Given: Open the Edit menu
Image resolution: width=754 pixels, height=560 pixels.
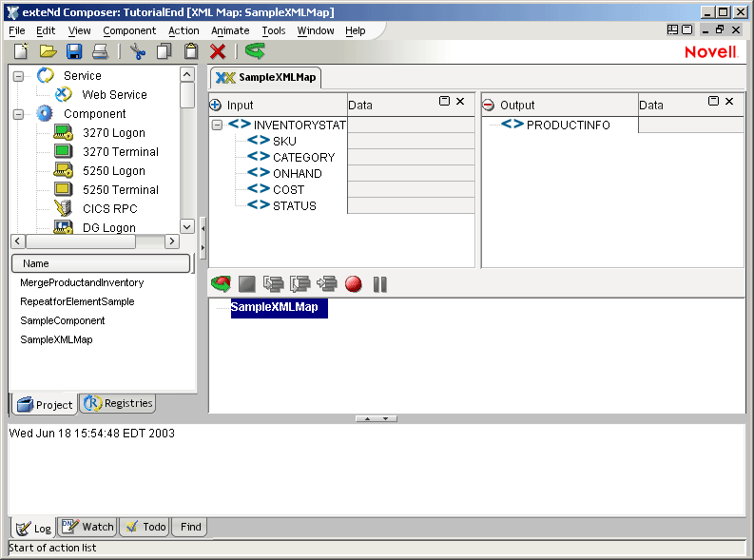Looking at the screenshot, I should click(x=46, y=30).
